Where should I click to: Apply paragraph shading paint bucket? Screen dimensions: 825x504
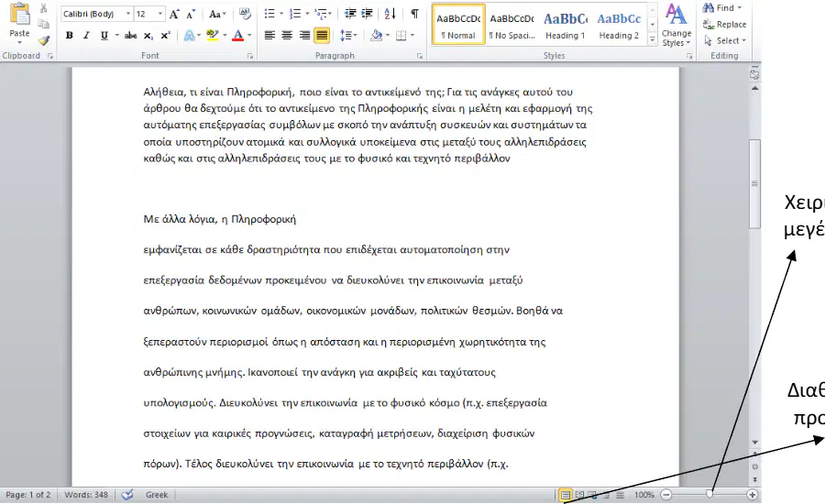click(376, 36)
